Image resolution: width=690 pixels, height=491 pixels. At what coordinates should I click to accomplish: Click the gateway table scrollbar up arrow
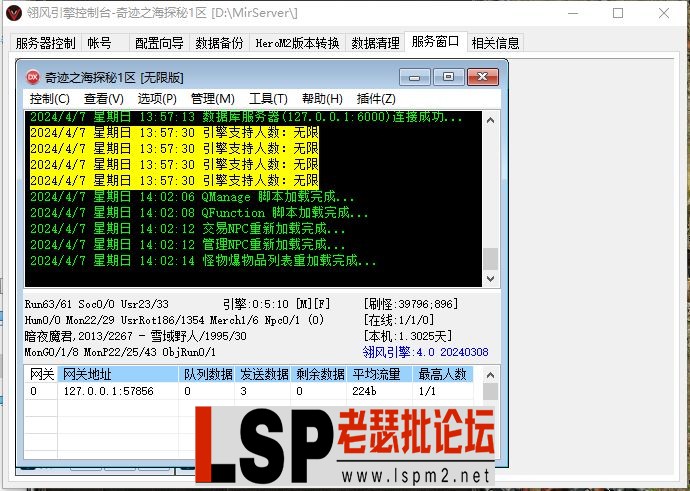pos(491,375)
